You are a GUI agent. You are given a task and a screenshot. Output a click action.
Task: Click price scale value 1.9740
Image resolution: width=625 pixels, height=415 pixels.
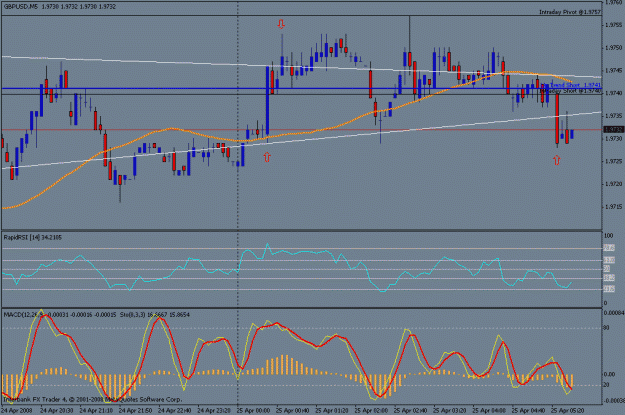pyautogui.click(x=613, y=93)
